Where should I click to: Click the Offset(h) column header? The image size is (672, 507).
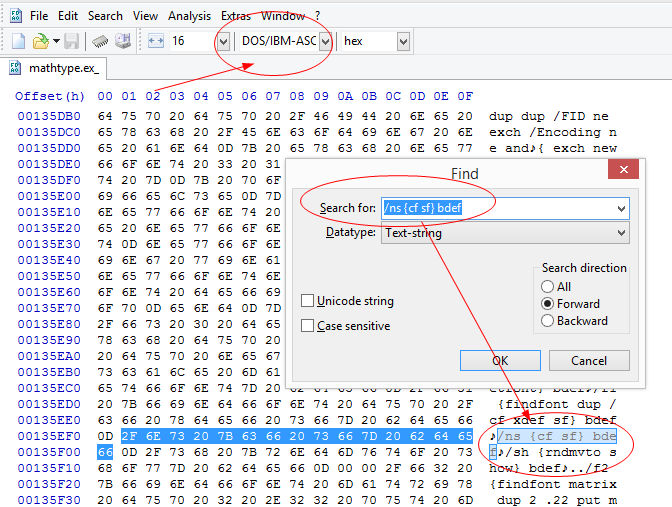click(50, 96)
